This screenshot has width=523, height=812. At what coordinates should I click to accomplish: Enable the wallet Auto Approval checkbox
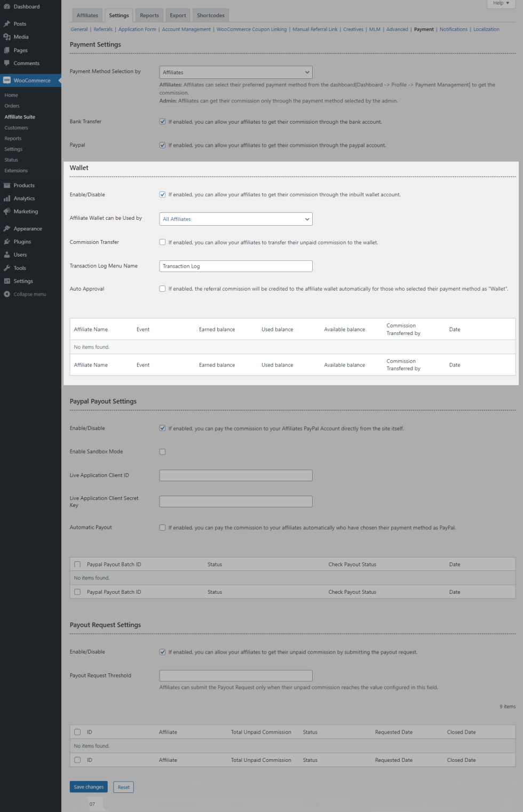pos(162,289)
